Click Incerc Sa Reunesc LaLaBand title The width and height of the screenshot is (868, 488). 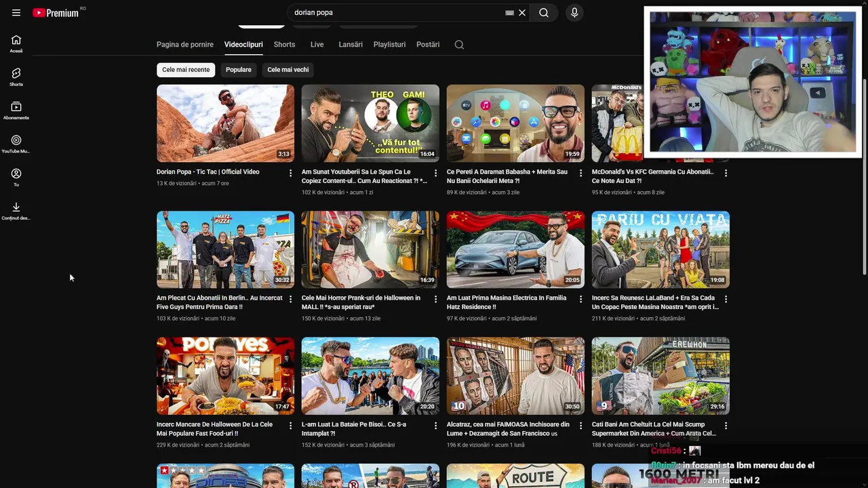click(x=655, y=302)
